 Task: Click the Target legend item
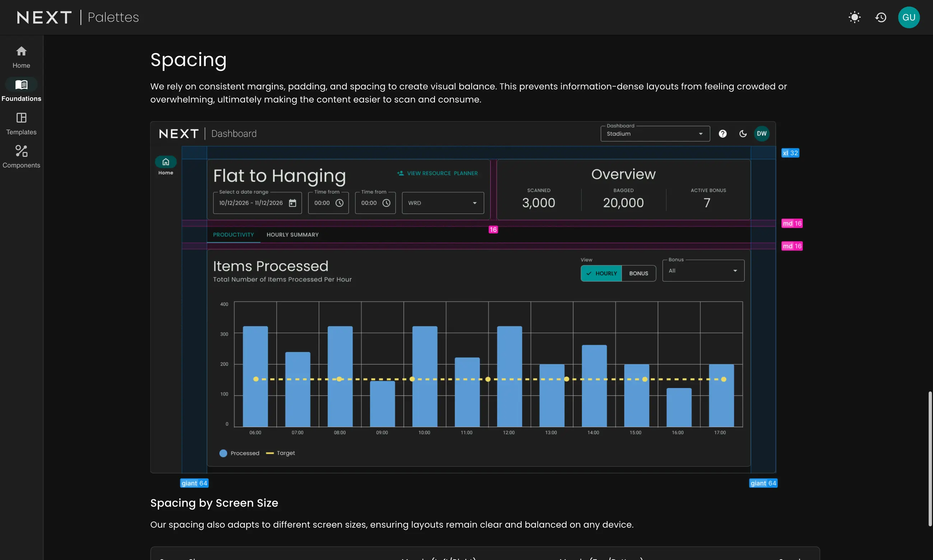coord(280,453)
